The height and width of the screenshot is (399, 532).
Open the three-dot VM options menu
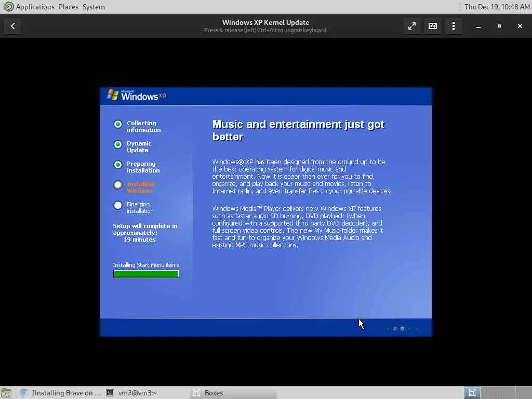click(453, 26)
